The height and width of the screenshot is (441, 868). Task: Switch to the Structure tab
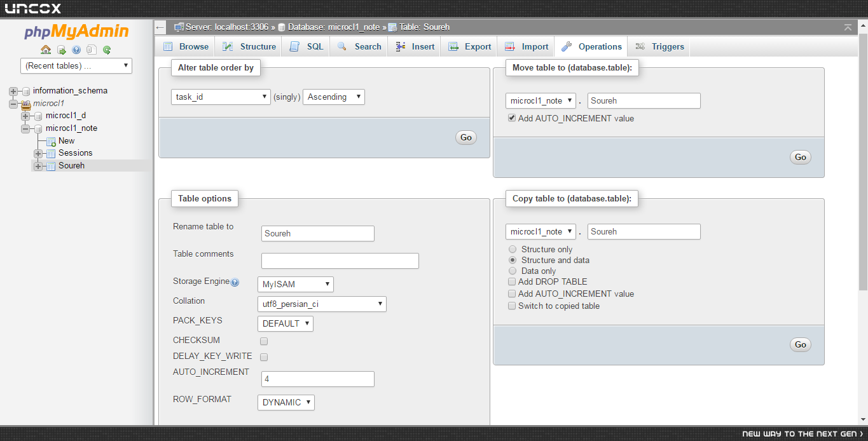click(249, 46)
